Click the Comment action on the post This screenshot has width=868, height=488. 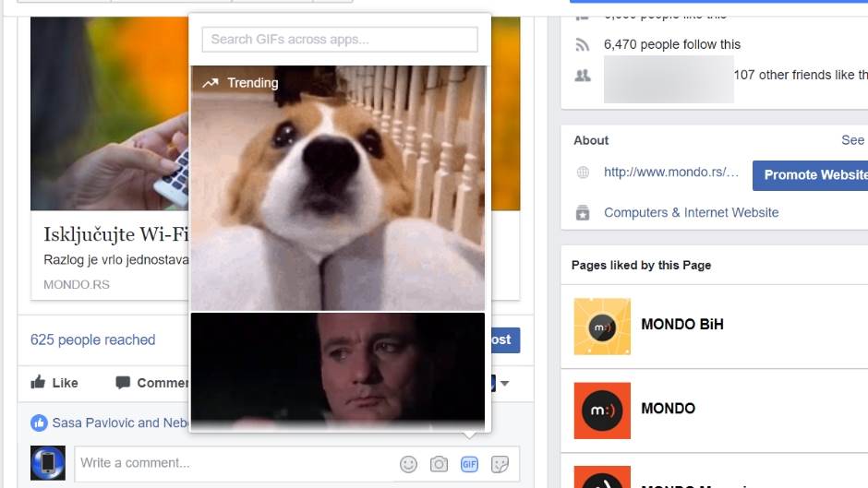148,383
